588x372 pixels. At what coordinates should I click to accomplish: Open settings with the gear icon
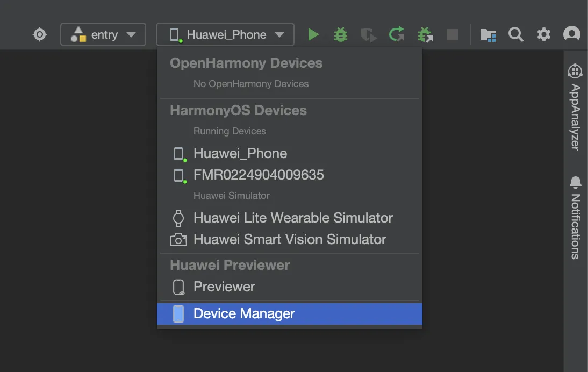(544, 35)
